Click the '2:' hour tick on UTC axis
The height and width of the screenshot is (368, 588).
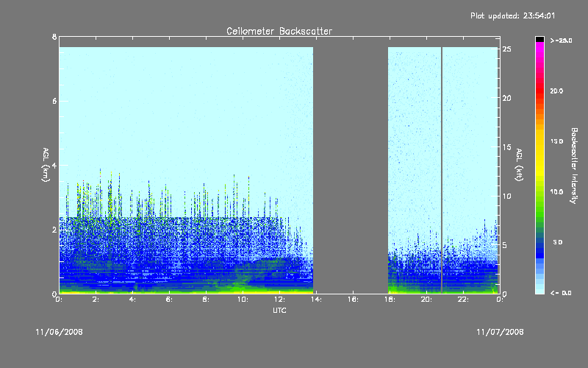96,300
